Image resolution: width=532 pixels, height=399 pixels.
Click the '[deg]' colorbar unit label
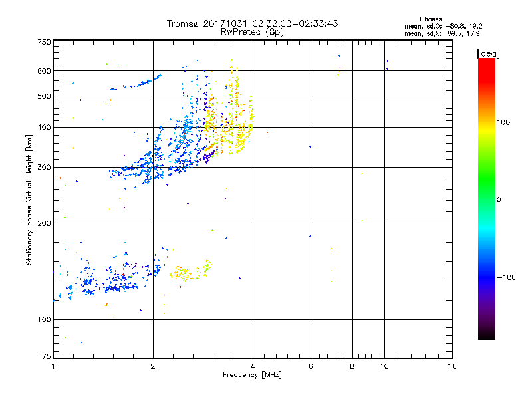[x=488, y=53]
